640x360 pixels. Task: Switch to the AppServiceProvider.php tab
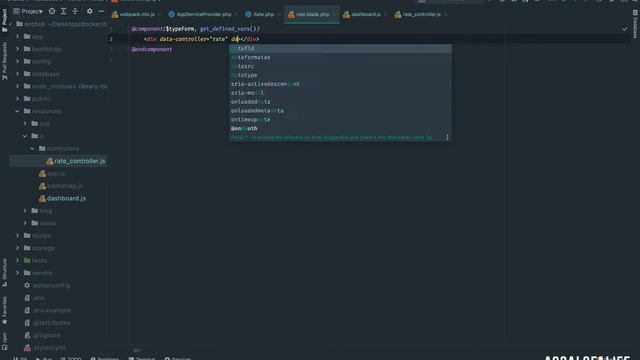(x=200, y=14)
